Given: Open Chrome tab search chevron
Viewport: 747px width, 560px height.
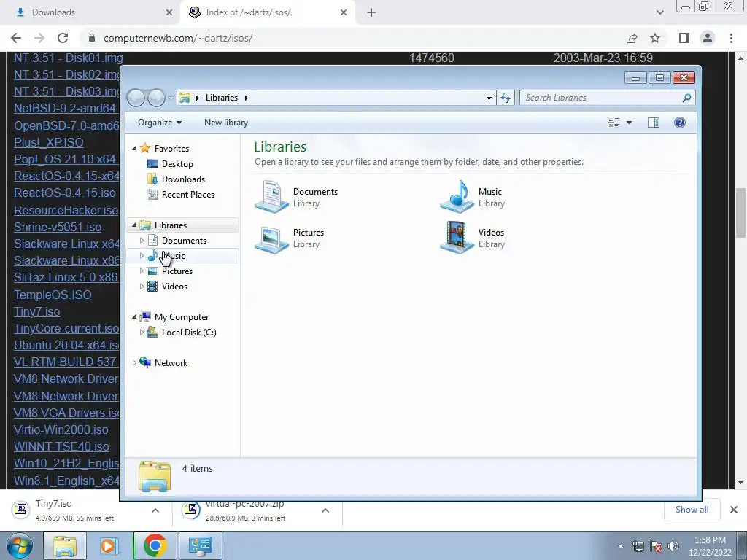Looking at the screenshot, I should [659, 12].
